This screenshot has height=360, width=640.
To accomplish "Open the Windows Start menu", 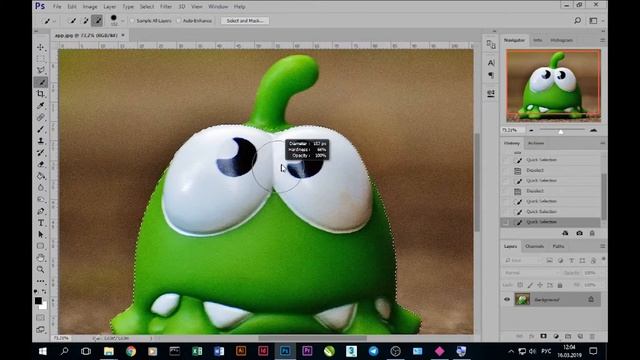I will (42, 351).
